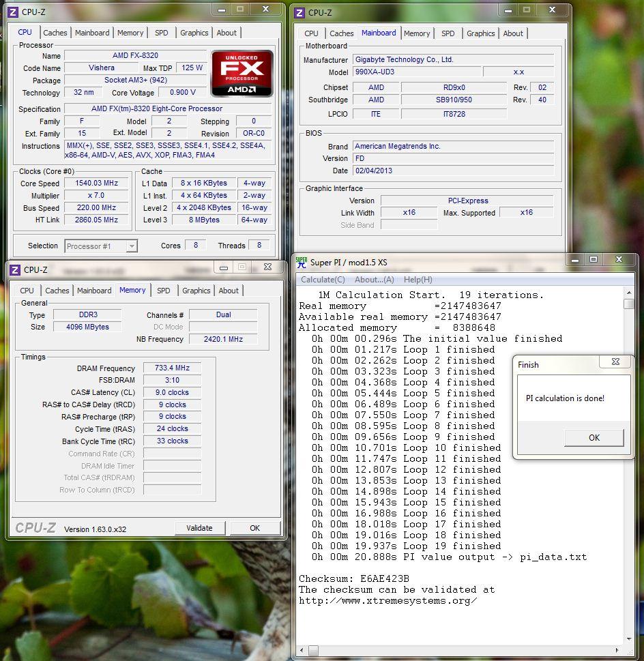The image size is (644, 661).
Task: Click the Super PI scrollbar up arrow
Action: [629, 293]
